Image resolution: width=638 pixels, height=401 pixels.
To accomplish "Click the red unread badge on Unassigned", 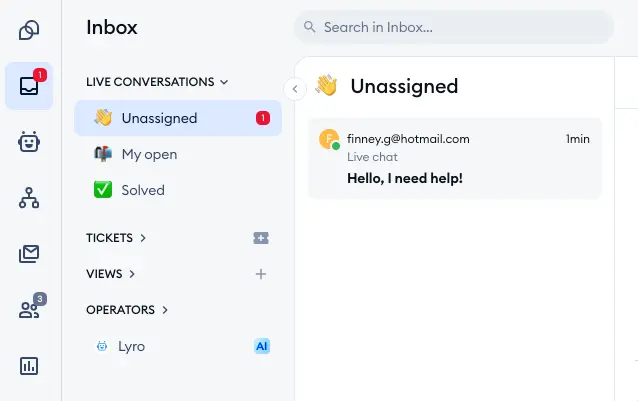I will (263, 118).
